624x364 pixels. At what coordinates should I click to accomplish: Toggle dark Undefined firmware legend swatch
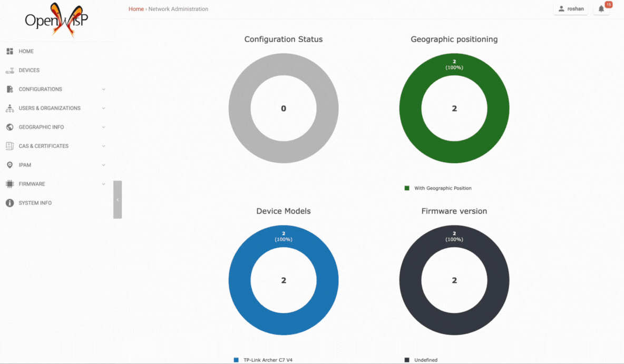pyautogui.click(x=407, y=360)
